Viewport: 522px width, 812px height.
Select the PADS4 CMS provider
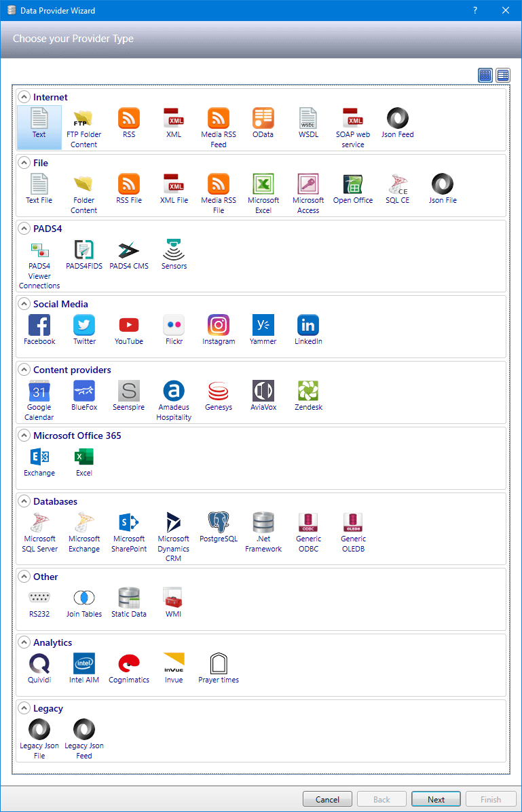click(x=128, y=255)
